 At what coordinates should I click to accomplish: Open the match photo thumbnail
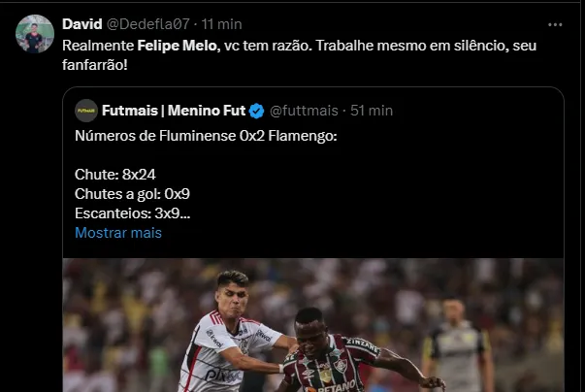coord(312,325)
